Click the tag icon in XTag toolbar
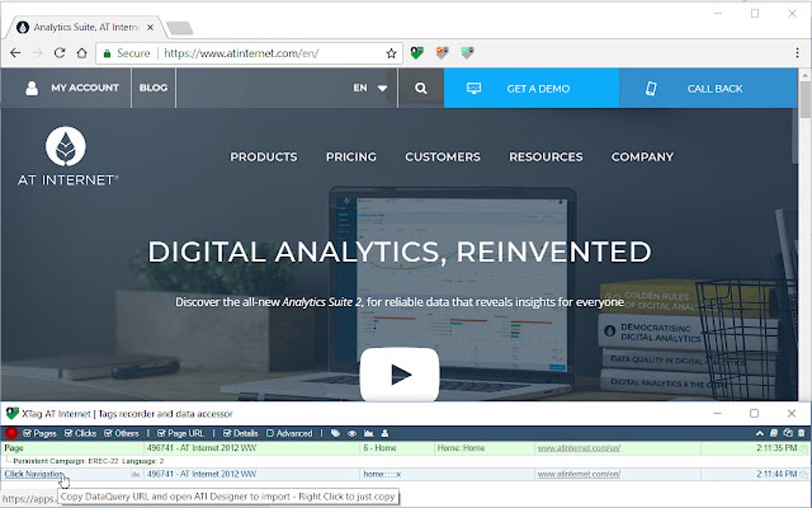 tap(334, 433)
